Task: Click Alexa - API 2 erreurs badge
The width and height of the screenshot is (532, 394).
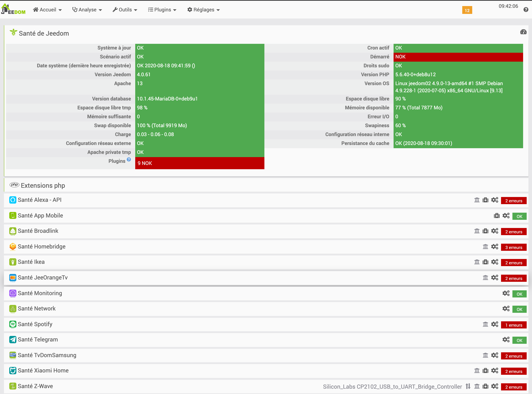Action: (514, 201)
